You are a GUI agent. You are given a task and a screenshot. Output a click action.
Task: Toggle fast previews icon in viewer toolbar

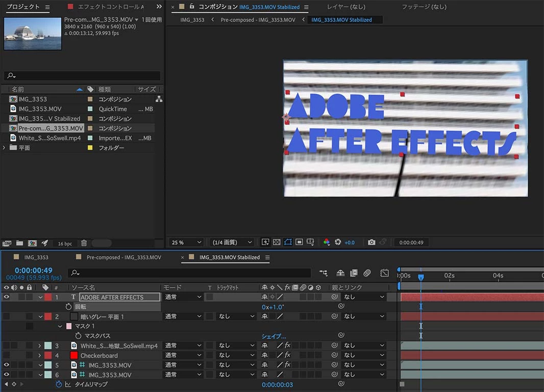[265, 242]
